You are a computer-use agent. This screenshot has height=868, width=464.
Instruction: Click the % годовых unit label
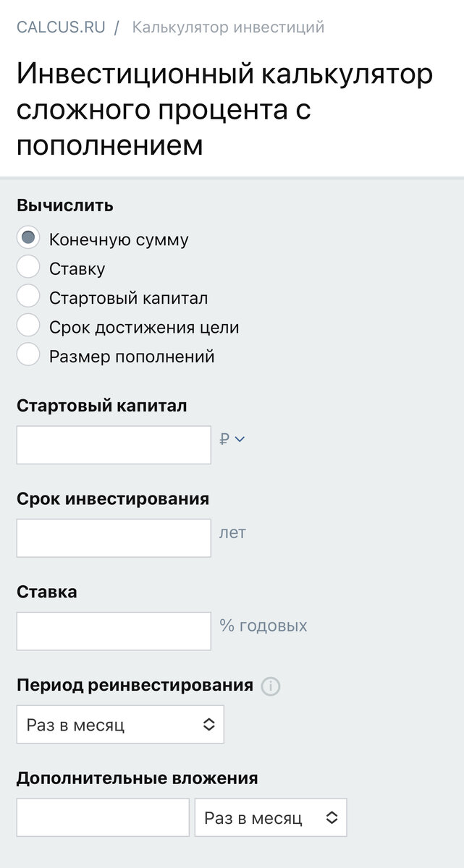point(263,626)
